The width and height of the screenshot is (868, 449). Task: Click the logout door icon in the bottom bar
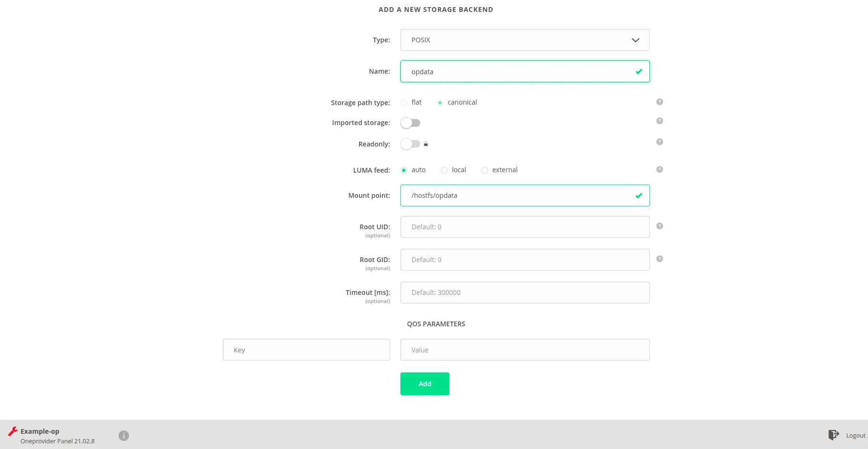(x=834, y=435)
